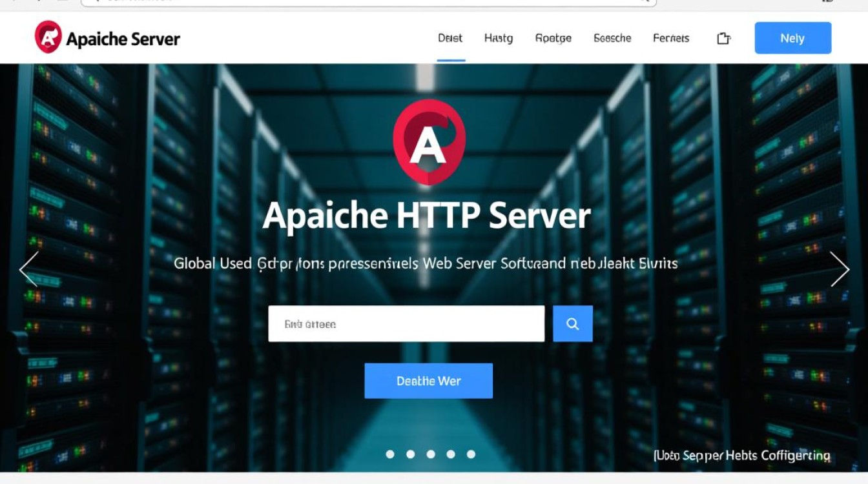
Task: Select the Rpotge navigation item
Action: click(553, 38)
